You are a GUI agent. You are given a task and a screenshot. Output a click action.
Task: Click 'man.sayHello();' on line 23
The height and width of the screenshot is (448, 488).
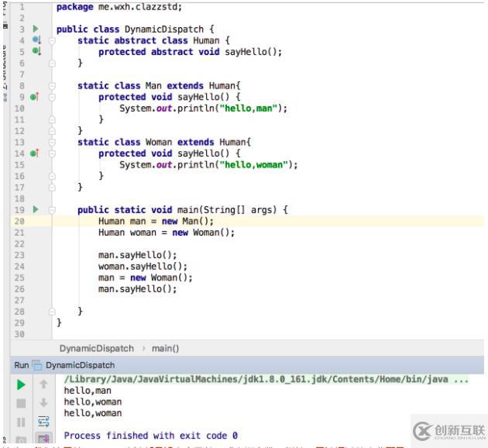coord(138,255)
